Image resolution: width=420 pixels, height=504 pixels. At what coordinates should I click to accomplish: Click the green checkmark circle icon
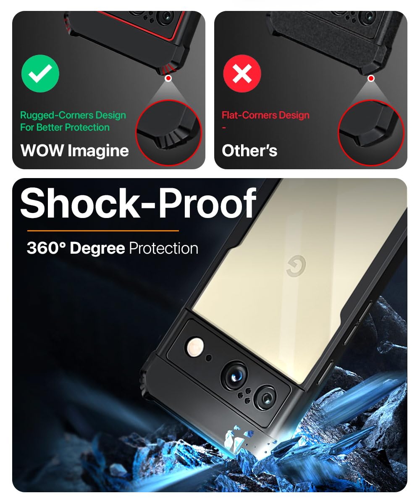tap(40, 74)
